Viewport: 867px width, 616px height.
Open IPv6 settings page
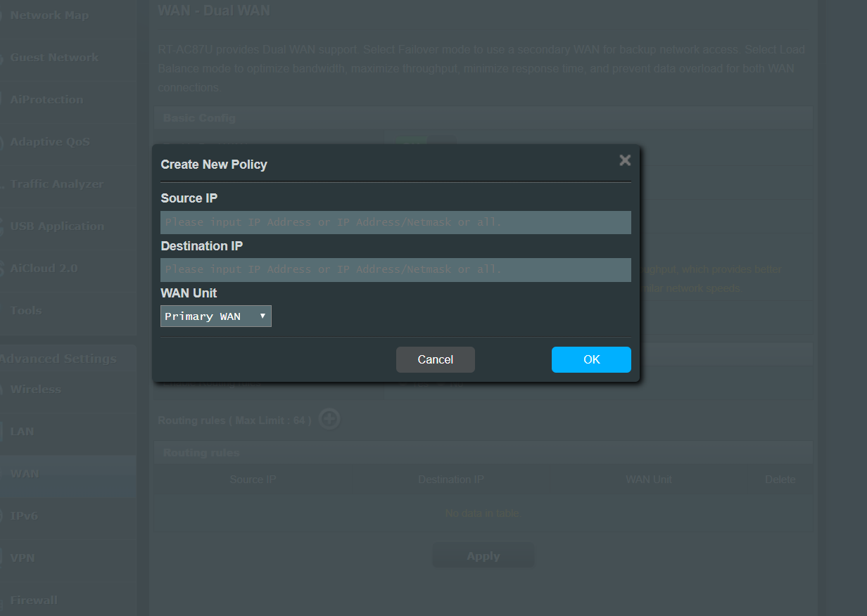click(24, 516)
